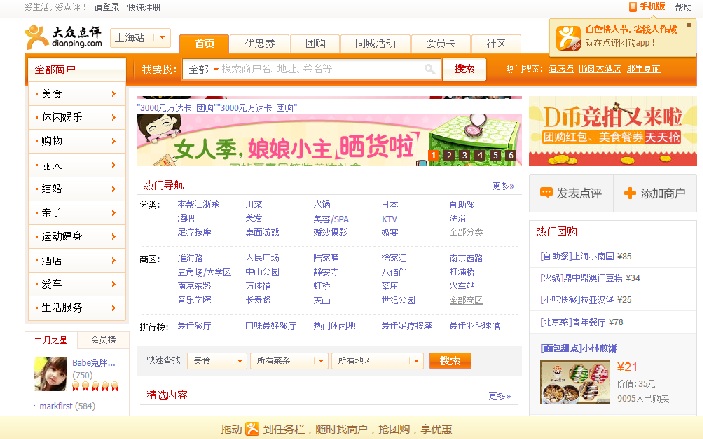Viewport: 703px width, 439px height.
Task: Open the D币竞拍又来啦 side banner
Action: pyautogui.click(x=613, y=131)
